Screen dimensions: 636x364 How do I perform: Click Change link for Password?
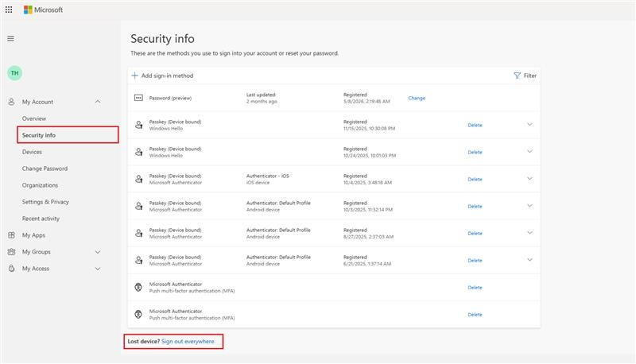(417, 98)
